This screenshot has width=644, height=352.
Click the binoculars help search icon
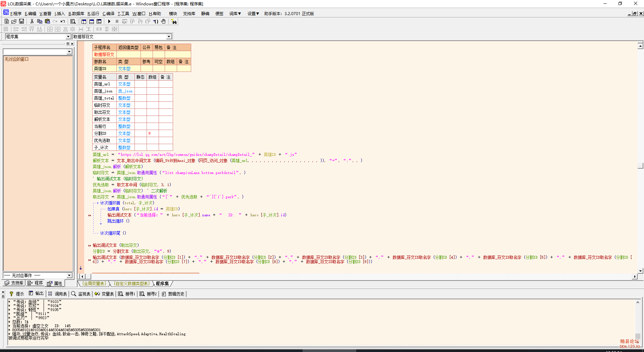174,21
